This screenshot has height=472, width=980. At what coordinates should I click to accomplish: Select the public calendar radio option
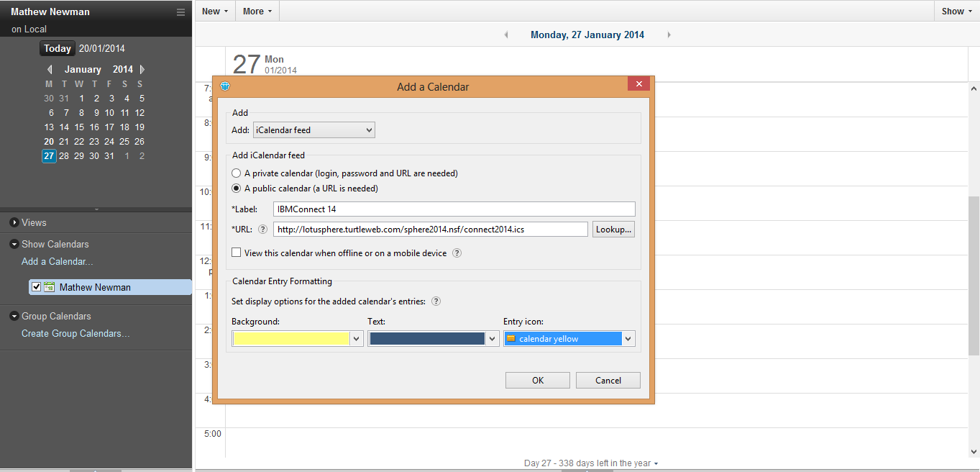pyautogui.click(x=237, y=189)
